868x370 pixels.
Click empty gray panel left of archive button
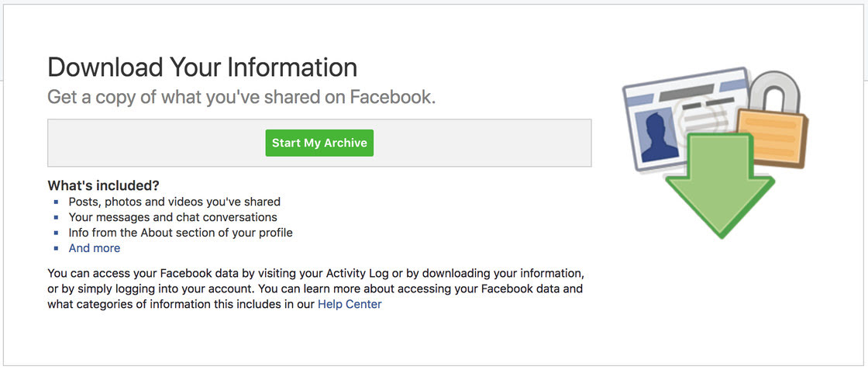(x=155, y=144)
